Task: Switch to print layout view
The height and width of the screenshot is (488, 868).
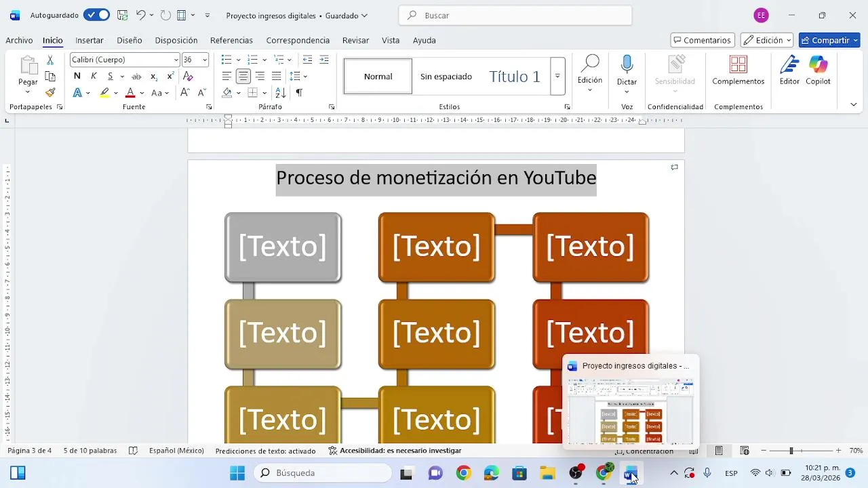Action: (719, 451)
